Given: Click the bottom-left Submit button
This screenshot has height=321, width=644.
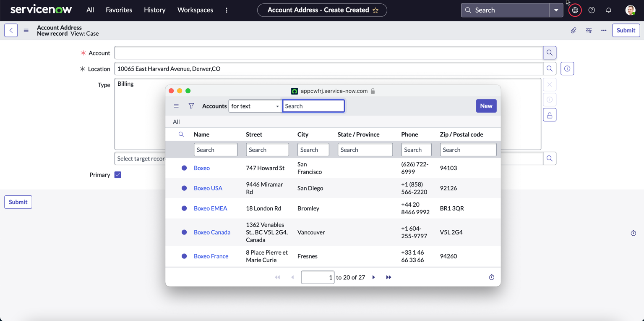Looking at the screenshot, I should pyautogui.click(x=18, y=202).
